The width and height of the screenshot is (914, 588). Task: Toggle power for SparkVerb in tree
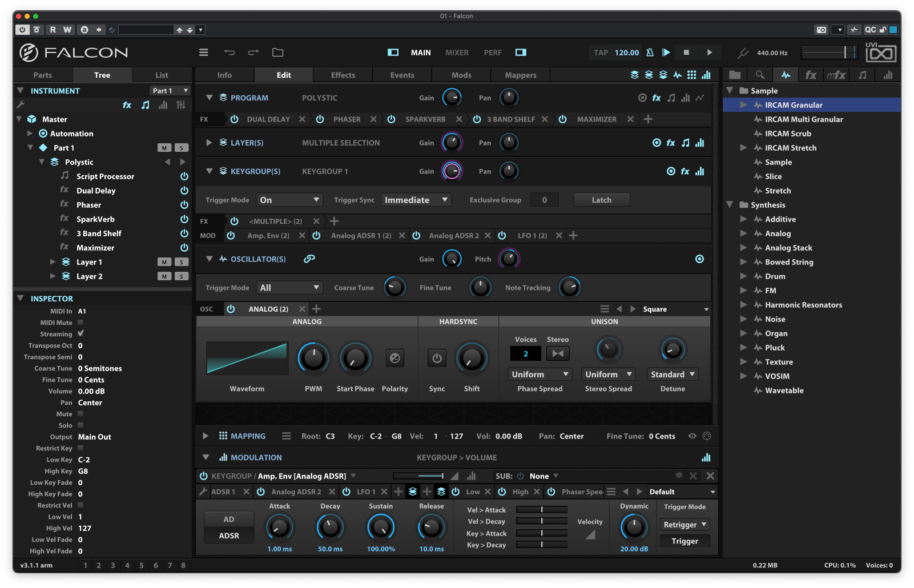tap(184, 219)
